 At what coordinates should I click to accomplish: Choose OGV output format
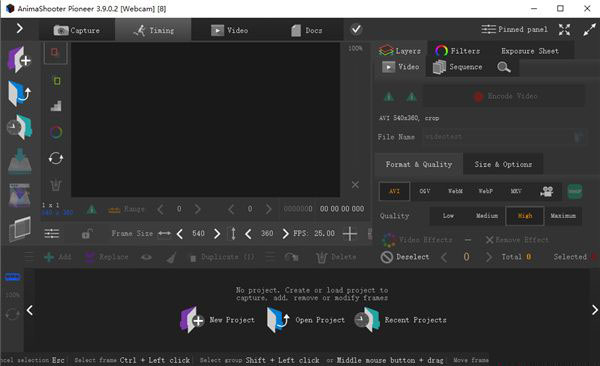[424, 191]
